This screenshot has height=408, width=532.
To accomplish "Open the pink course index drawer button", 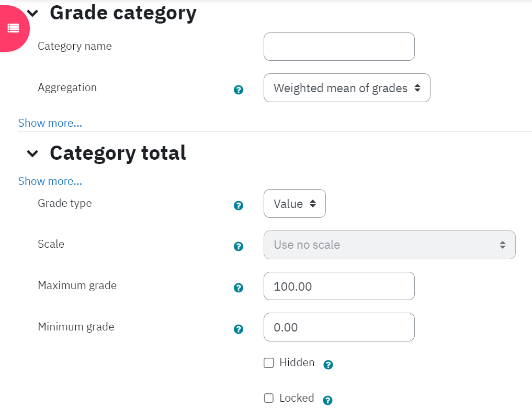I will pos(12,28).
